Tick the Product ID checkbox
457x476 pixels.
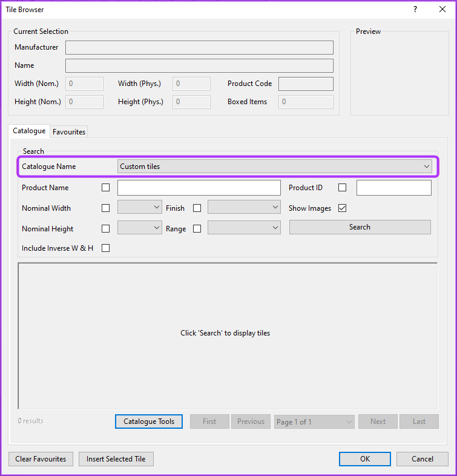pyautogui.click(x=343, y=188)
